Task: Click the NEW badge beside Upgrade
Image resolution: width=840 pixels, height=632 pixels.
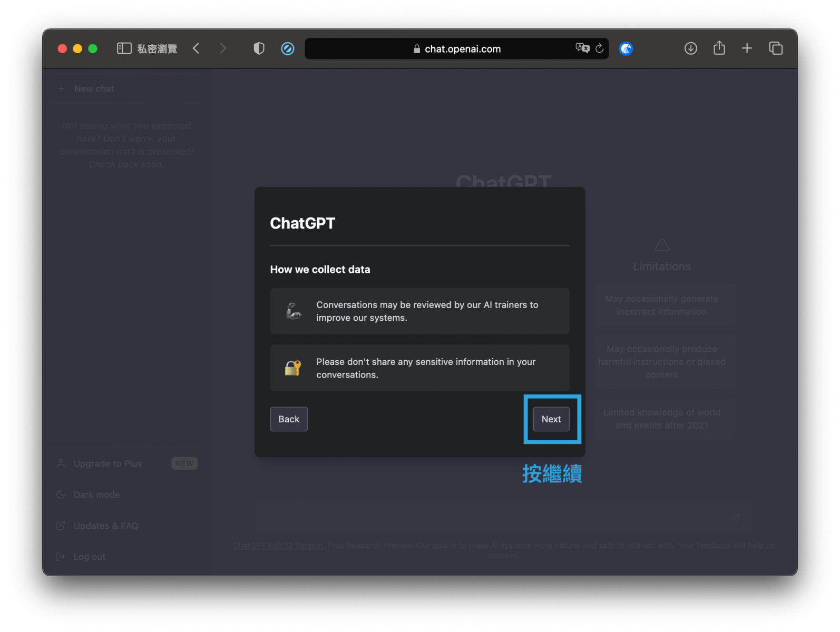Action: click(x=184, y=463)
